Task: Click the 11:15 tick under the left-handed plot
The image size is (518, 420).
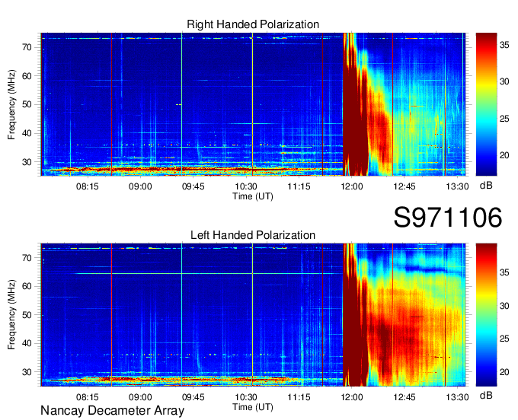Action: (x=299, y=397)
